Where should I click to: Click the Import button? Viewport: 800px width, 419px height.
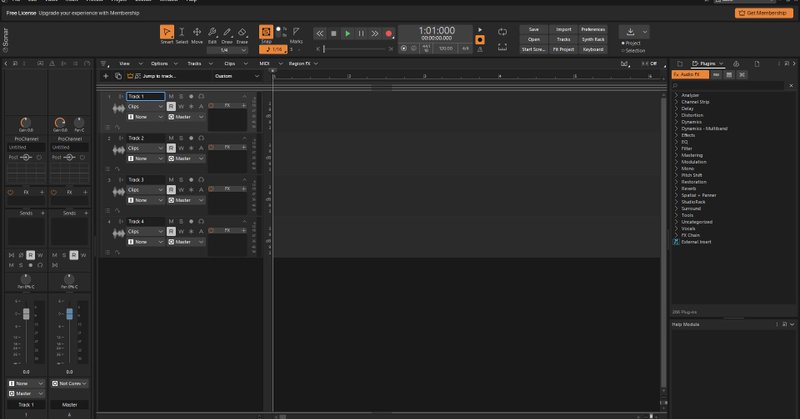(563, 30)
